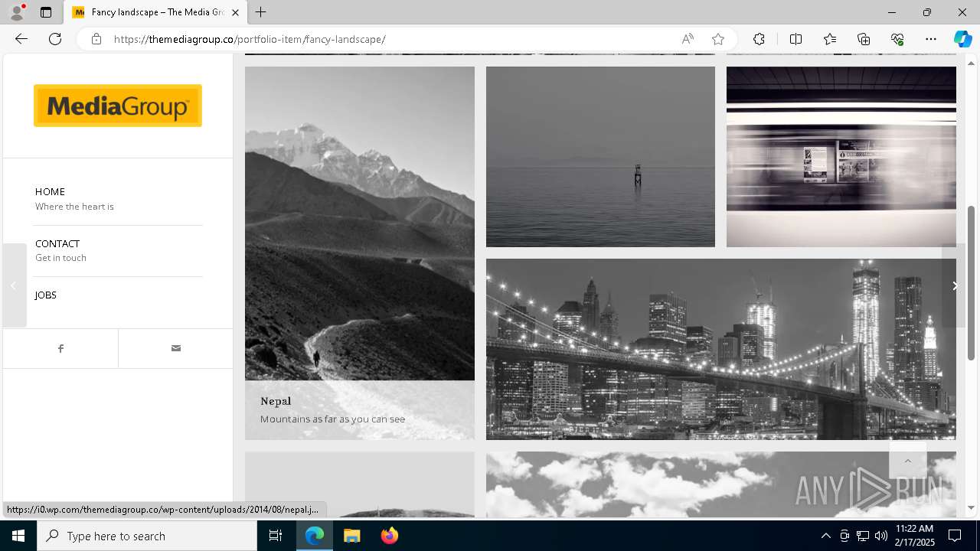Screen dimensions: 980x551
Task: Launch Copilot sidebar
Action: click(962, 39)
